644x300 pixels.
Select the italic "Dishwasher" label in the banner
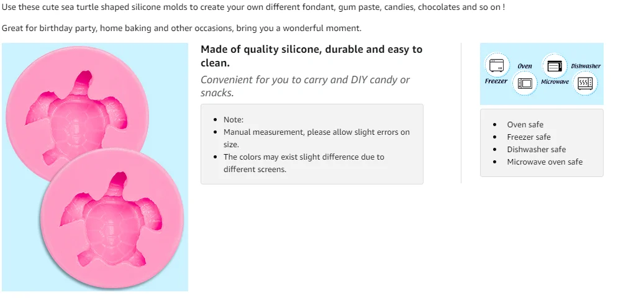tap(586, 66)
